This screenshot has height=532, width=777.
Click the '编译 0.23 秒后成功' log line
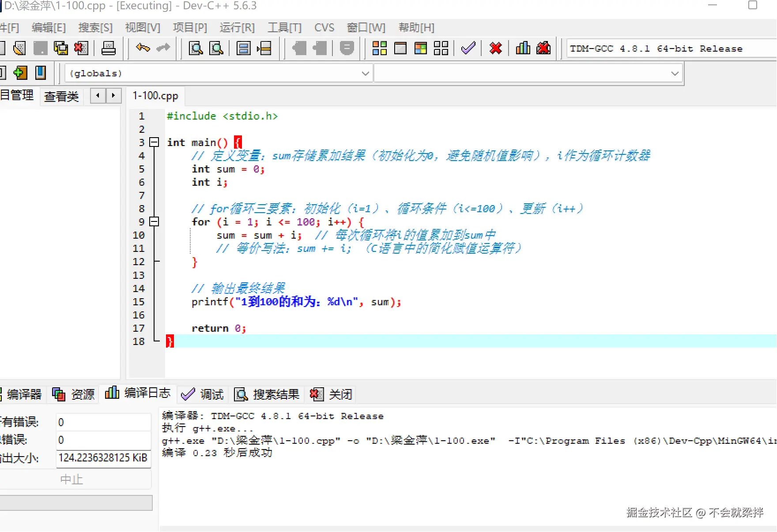click(217, 453)
